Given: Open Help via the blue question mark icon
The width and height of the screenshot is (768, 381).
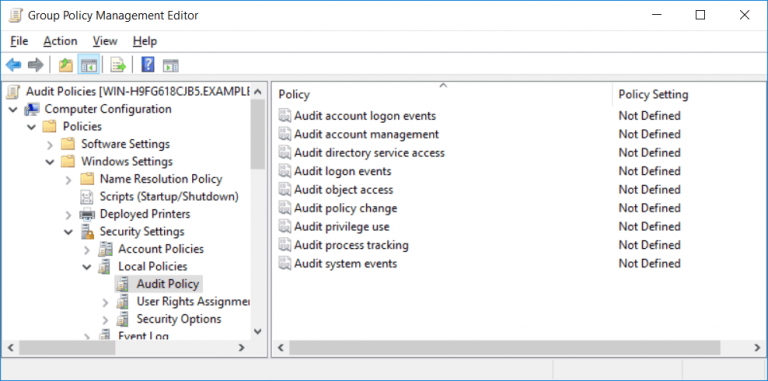Looking at the screenshot, I should tap(147, 65).
